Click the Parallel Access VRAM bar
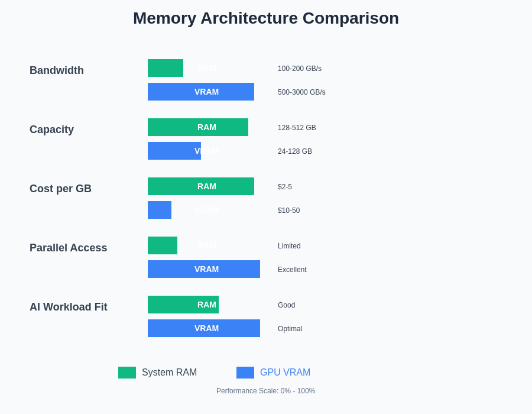532x414 pixels. click(x=204, y=269)
